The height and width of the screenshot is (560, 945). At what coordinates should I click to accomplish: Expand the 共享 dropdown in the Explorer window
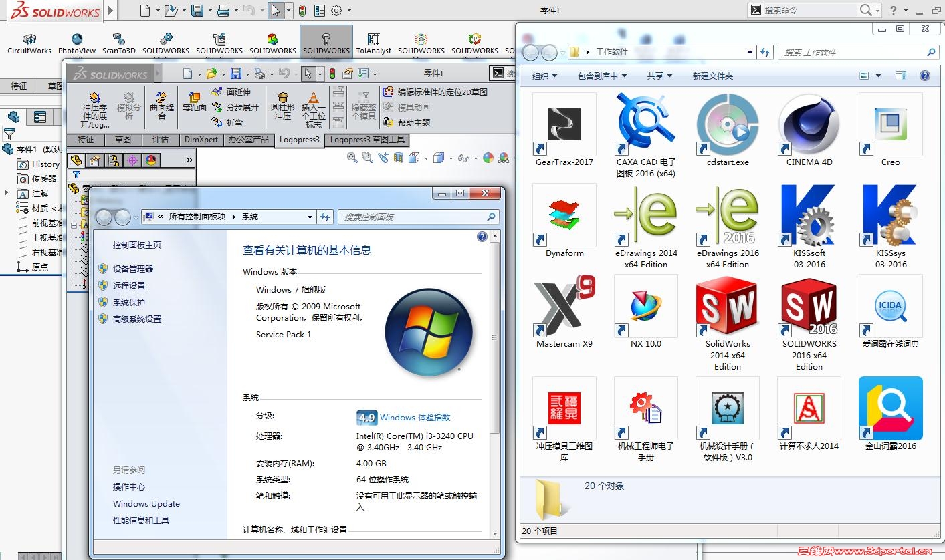pos(659,76)
